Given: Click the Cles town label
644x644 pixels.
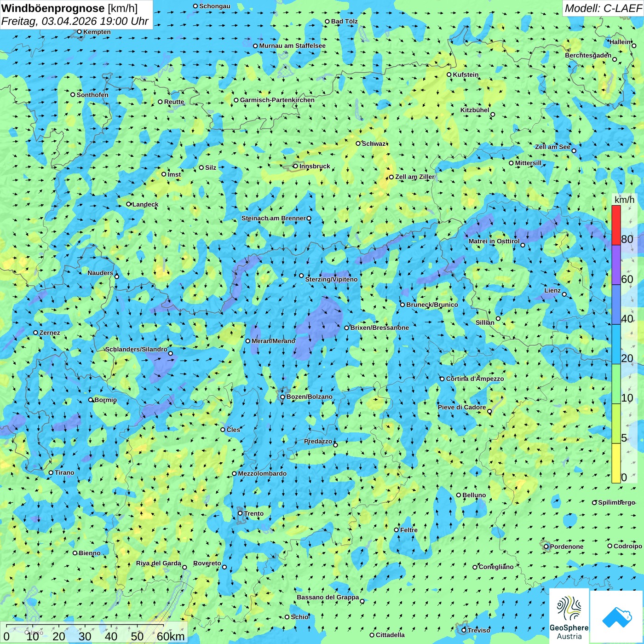Looking at the screenshot, I should click(x=233, y=430).
